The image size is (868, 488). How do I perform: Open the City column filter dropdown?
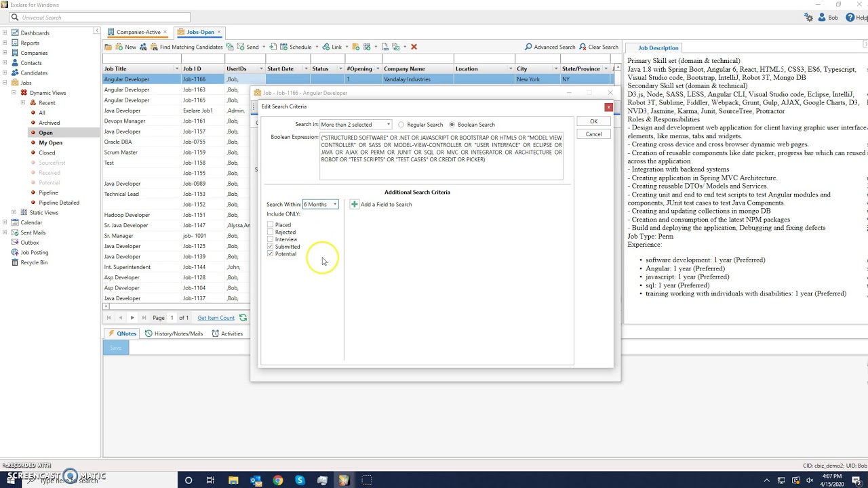coord(556,68)
